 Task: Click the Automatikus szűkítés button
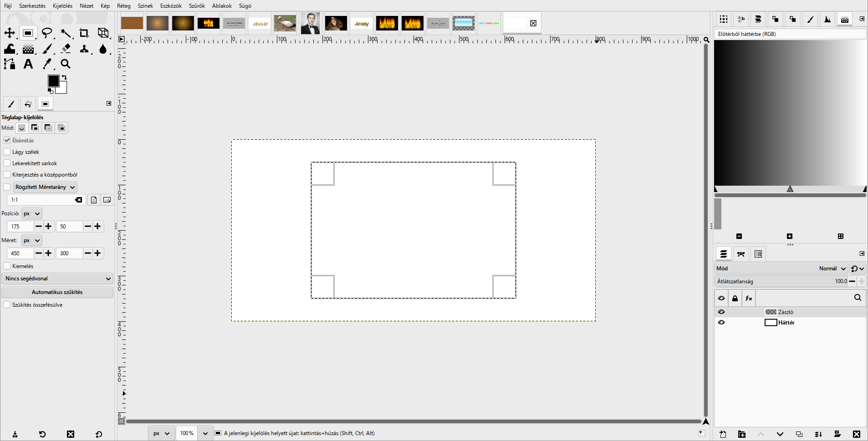point(57,292)
